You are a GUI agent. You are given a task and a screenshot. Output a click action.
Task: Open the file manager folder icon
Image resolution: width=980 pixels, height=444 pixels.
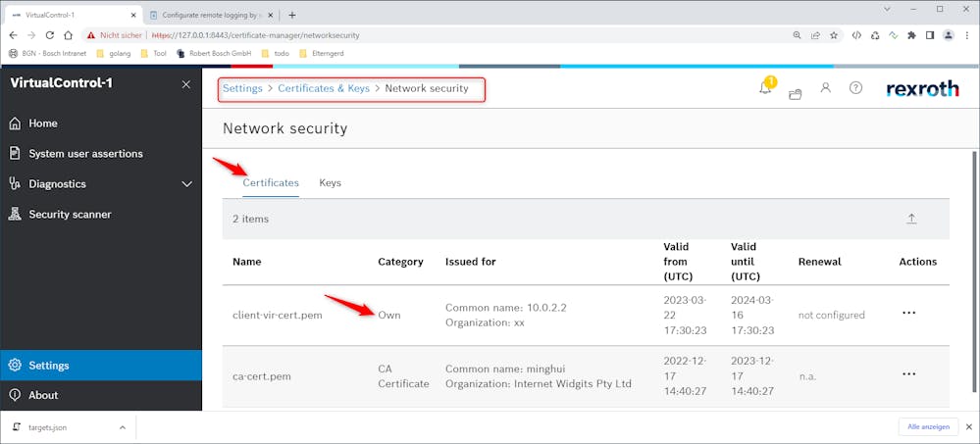click(795, 95)
